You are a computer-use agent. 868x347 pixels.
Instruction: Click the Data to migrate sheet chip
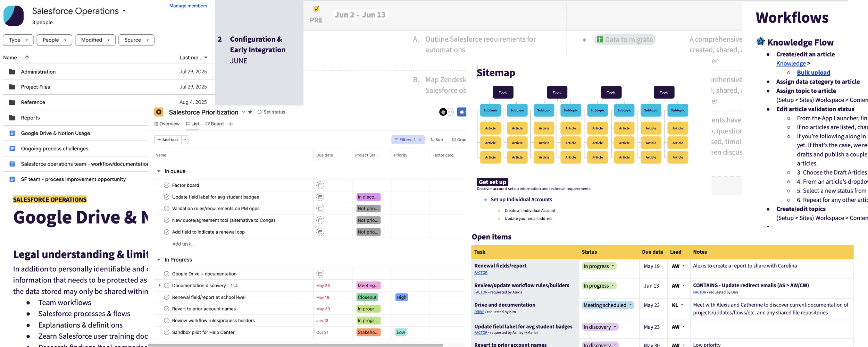(x=625, y=40)
